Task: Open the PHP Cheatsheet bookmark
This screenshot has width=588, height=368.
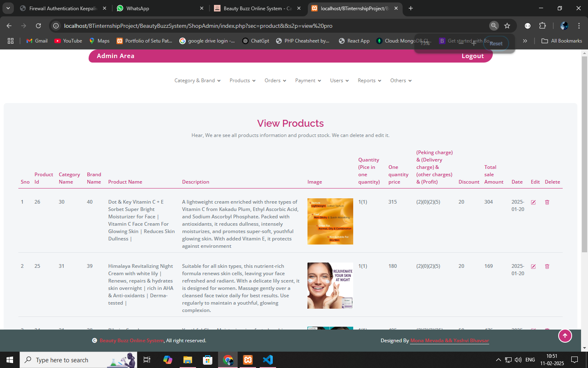Action: (303, 41)
